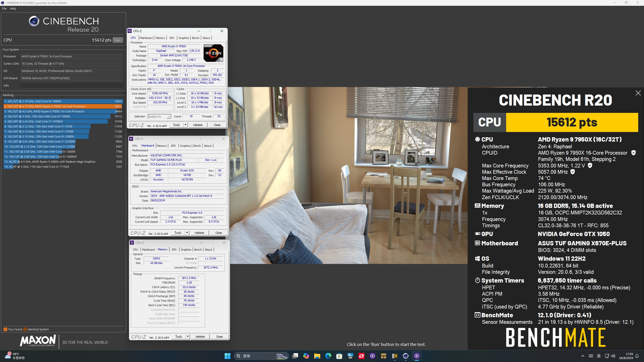Expand the Tools arrow in the Mainboard CPU-Z window
Image resolution: width=644 pixels, height=362 pixels.
[187, 233]
